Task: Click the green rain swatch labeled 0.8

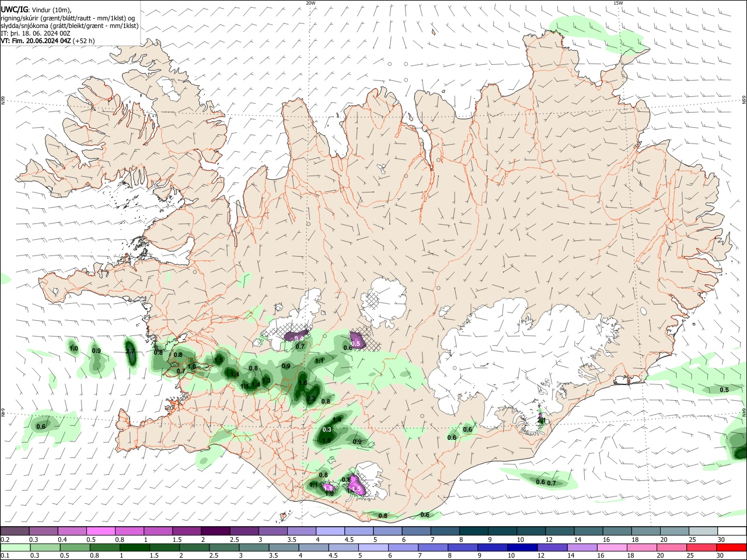Action: [x=105, y=547]
